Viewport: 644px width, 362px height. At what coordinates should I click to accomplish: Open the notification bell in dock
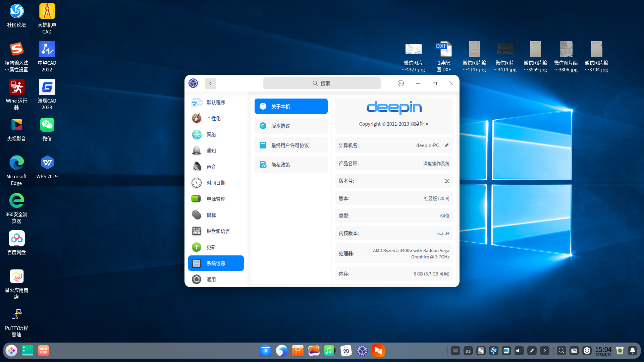coord(633,351)
